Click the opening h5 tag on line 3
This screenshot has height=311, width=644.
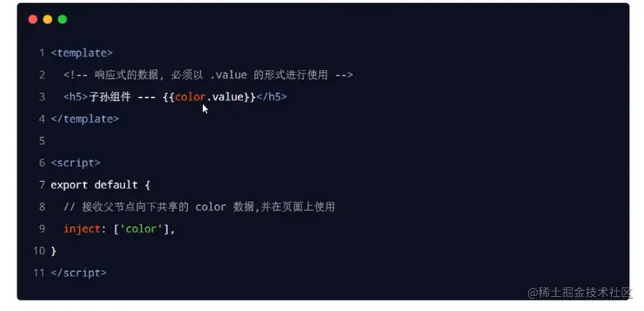point(76,97)
